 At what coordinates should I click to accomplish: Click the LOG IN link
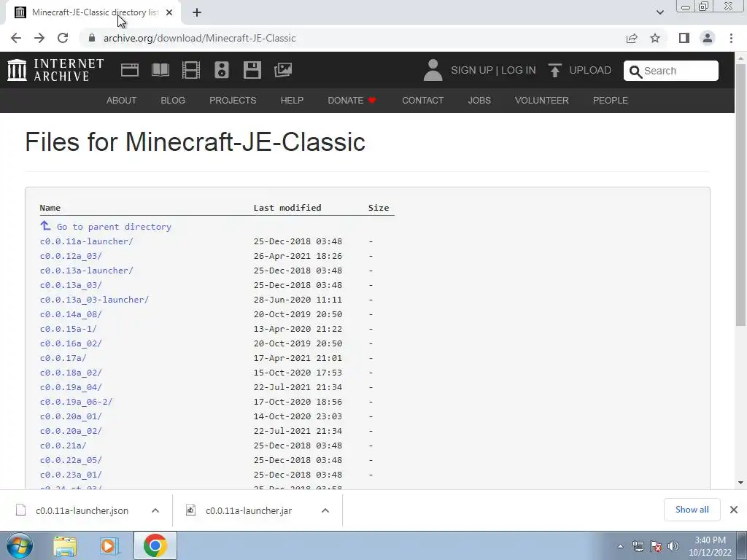point(519,70)
